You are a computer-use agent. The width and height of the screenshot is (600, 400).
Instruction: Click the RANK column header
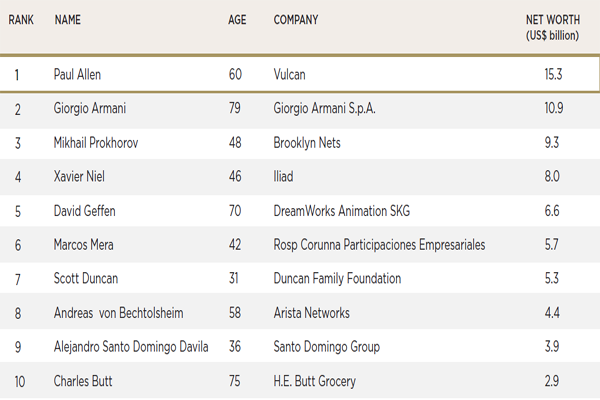[x=23, y=19]
